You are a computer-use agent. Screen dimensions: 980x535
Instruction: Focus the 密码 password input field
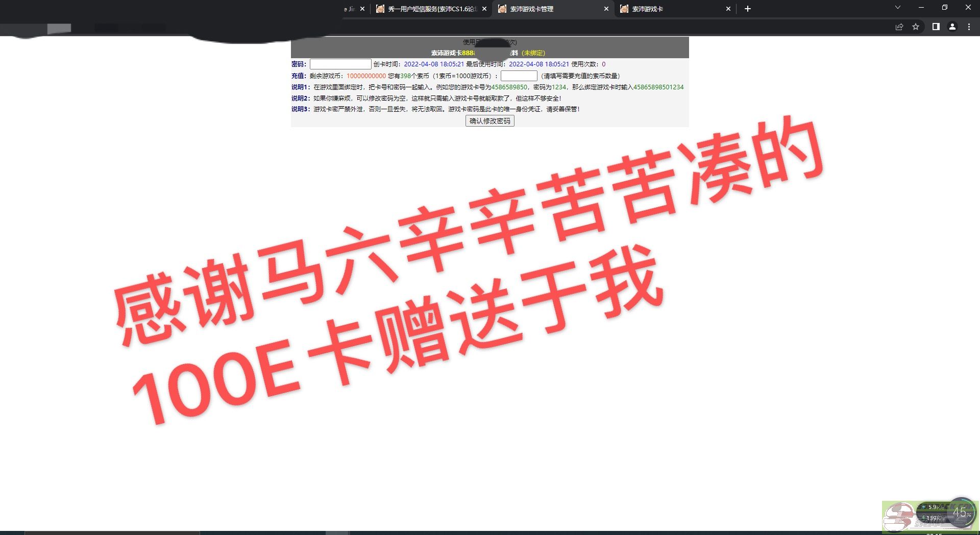coord(340,64)
